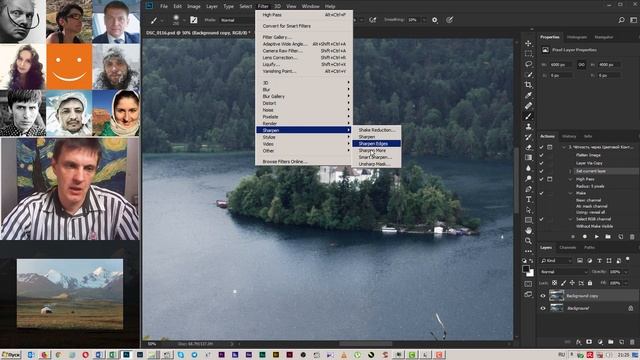Choose Smart Sharpen from the submenu
Viewport: 640px width, 360px height.
(x=376, y=157)
